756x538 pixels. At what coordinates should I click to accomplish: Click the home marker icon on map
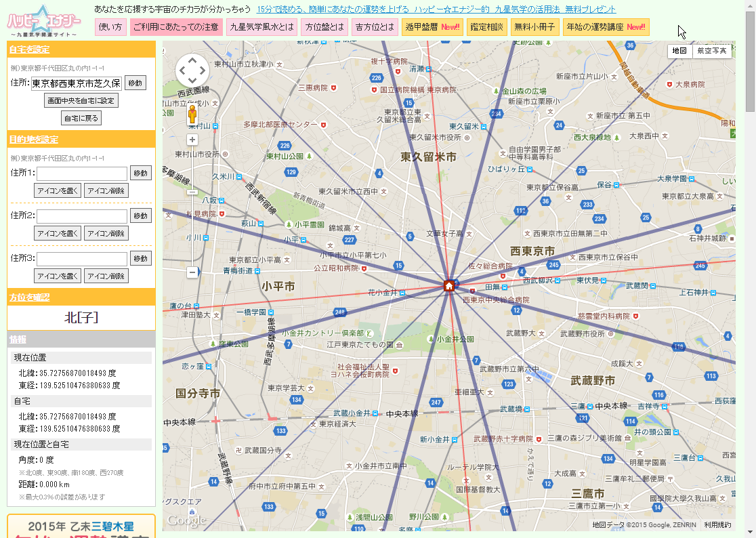(448, 286)
